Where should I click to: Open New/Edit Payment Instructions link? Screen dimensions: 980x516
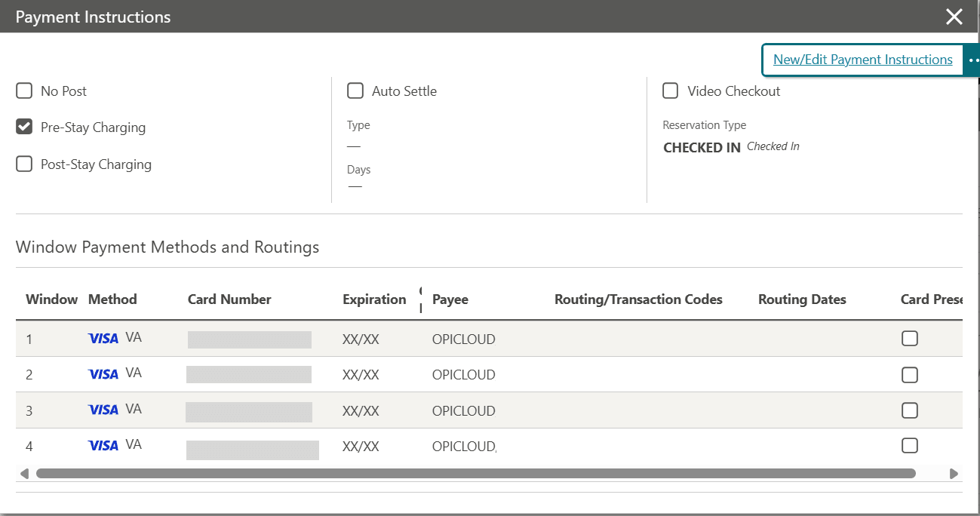tap(863, 60)
